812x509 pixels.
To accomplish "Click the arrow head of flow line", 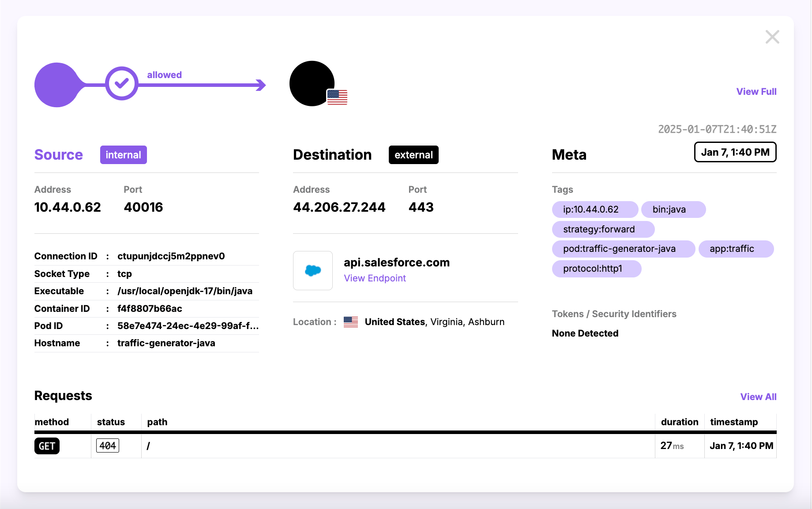I will [261, 85].
